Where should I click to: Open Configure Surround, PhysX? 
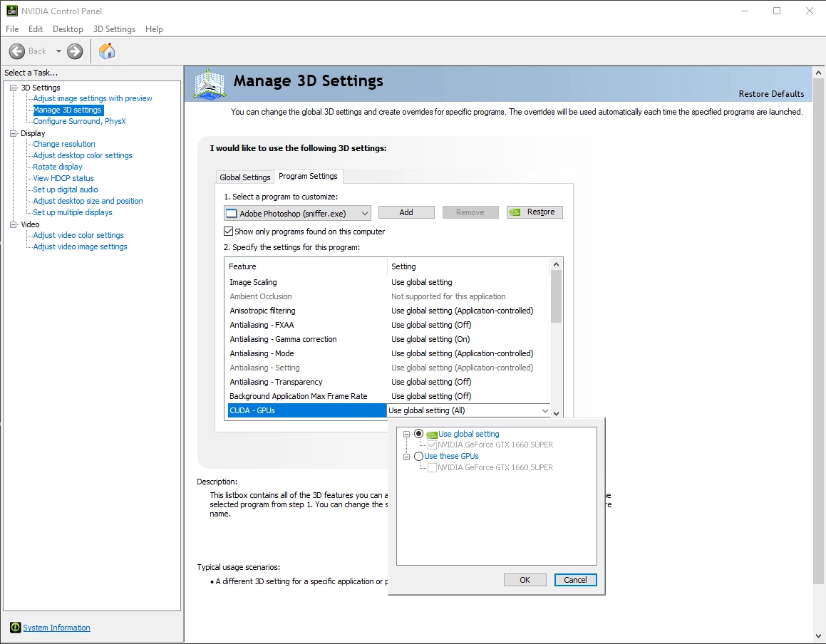[x=80, y=121]
